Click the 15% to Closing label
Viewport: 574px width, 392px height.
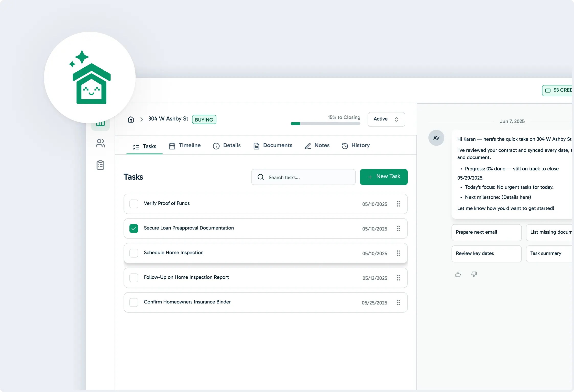point(344,117)
